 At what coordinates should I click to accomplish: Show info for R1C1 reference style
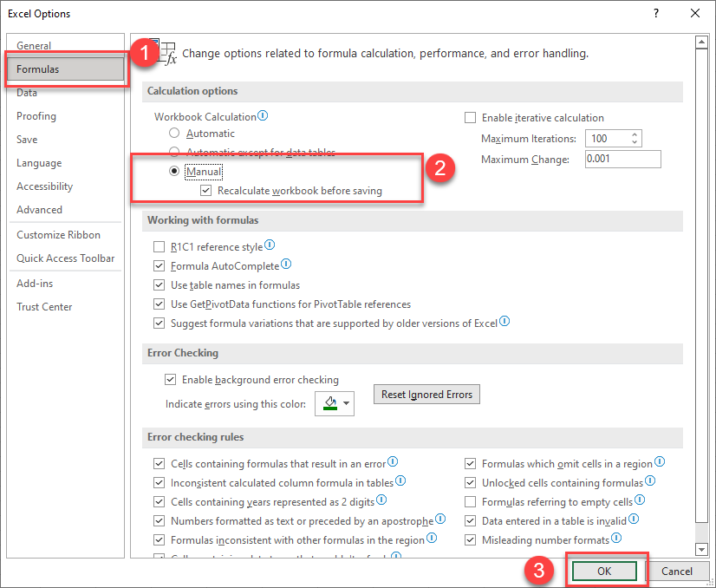(x=270, y=245)
